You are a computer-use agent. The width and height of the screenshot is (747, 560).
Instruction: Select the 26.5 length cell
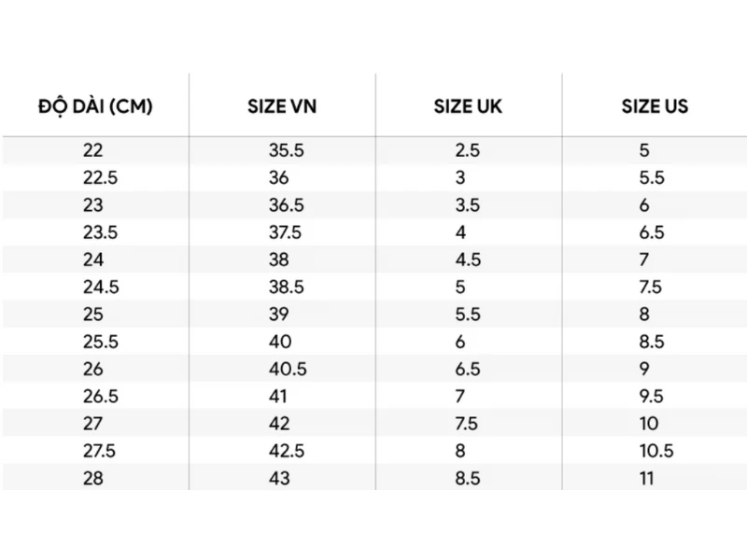coord(100,397)
